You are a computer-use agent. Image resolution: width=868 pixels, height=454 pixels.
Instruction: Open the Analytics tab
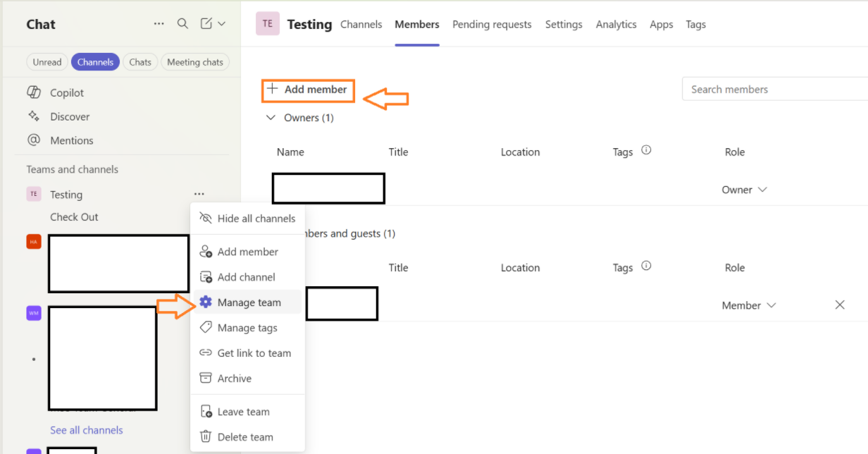pyautogui.click(x=616, y=24)
